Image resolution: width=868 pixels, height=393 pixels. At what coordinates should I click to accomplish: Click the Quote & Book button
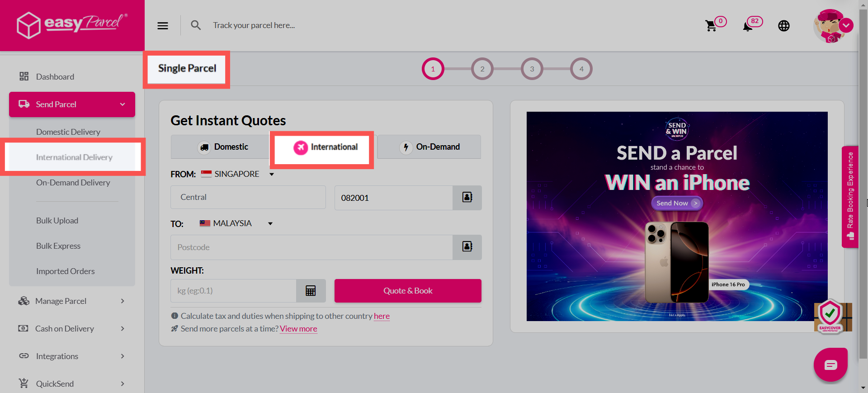408,291
